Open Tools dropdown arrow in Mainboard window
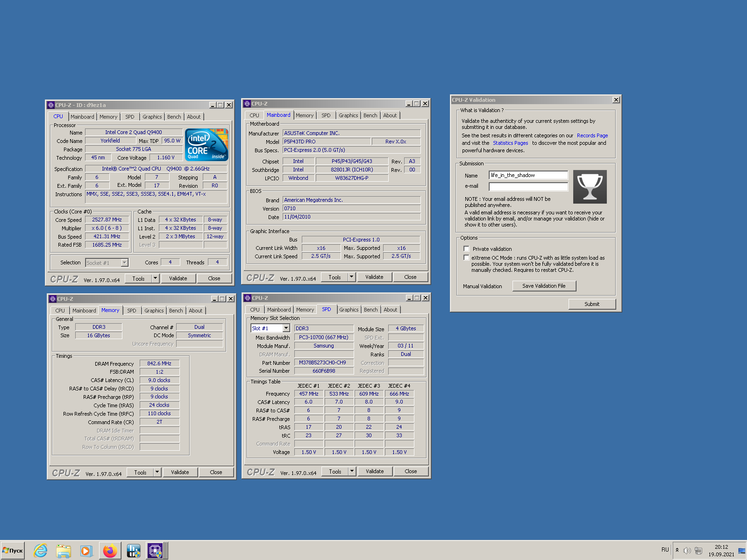747x560 pixels. [352, 277]
